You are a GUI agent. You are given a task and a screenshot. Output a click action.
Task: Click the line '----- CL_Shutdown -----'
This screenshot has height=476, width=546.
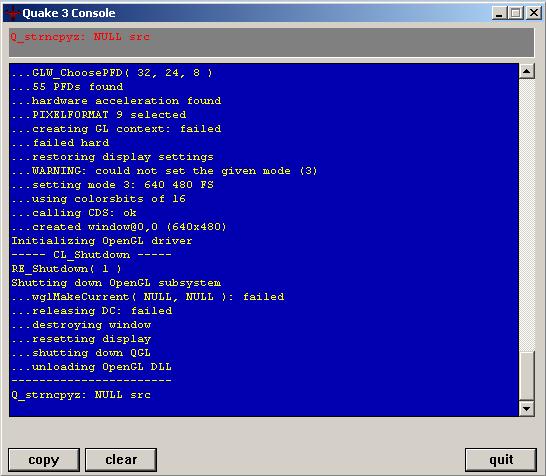[x=91, y=255]
